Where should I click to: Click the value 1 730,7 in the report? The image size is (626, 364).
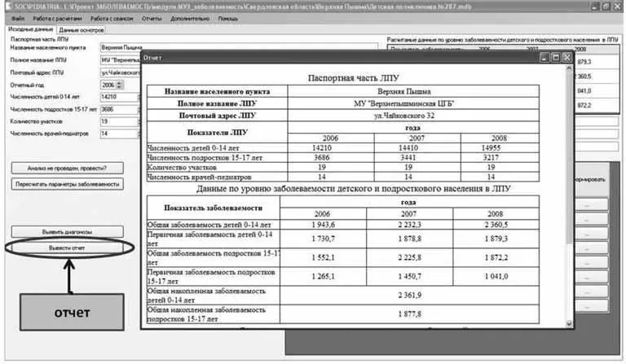click(x=324, y=239)
